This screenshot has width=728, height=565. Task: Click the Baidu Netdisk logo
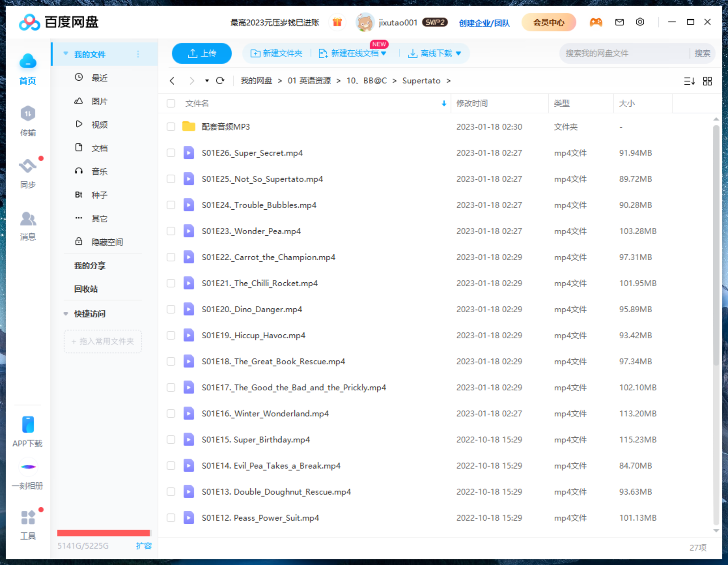point(29,22)
